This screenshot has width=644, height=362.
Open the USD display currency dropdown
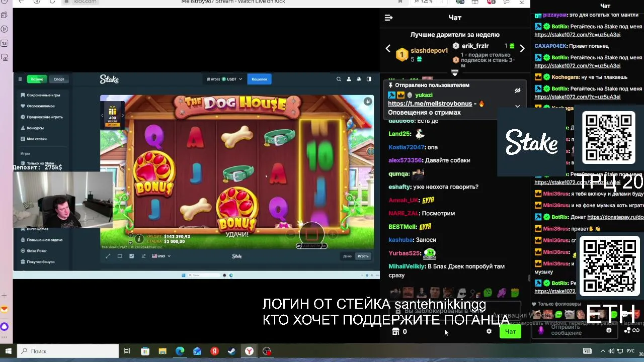click(x=162, y=256)
